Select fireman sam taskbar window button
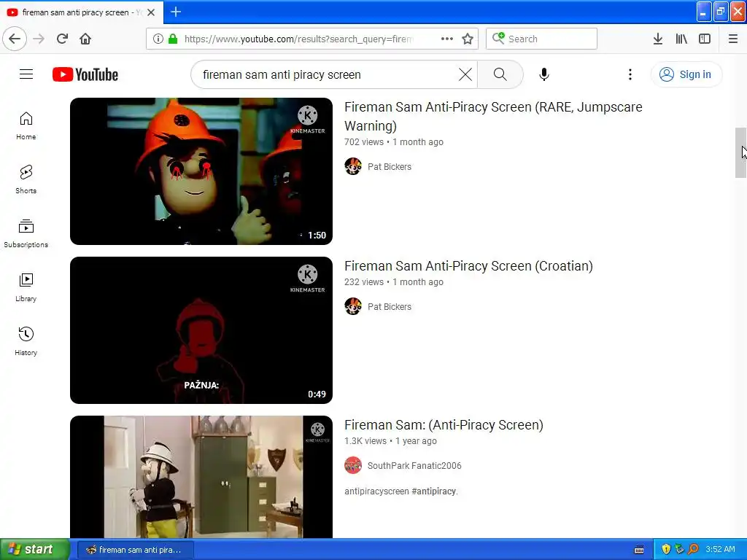The image size is (747, 560). click(x=135, y=550)
